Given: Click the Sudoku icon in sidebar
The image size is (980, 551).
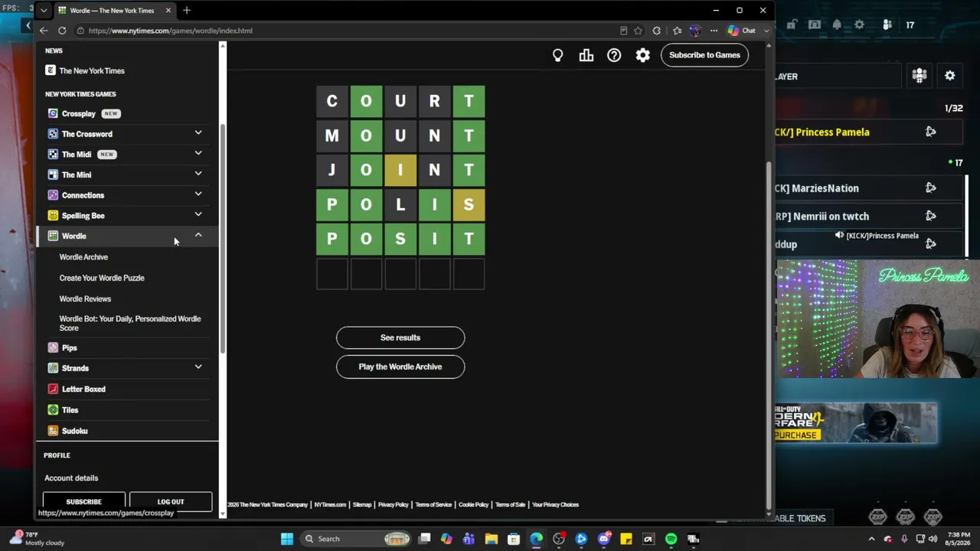Looking at the screenshot, I should click(53, 431).
